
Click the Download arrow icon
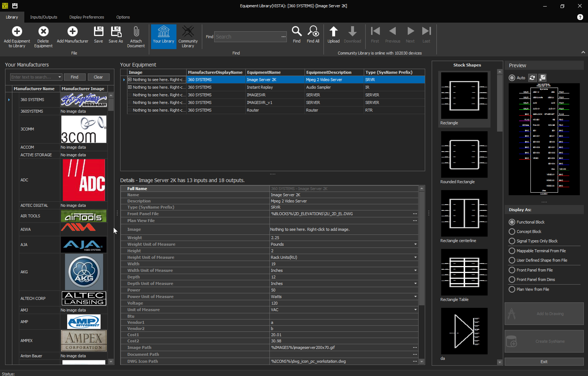352,32
